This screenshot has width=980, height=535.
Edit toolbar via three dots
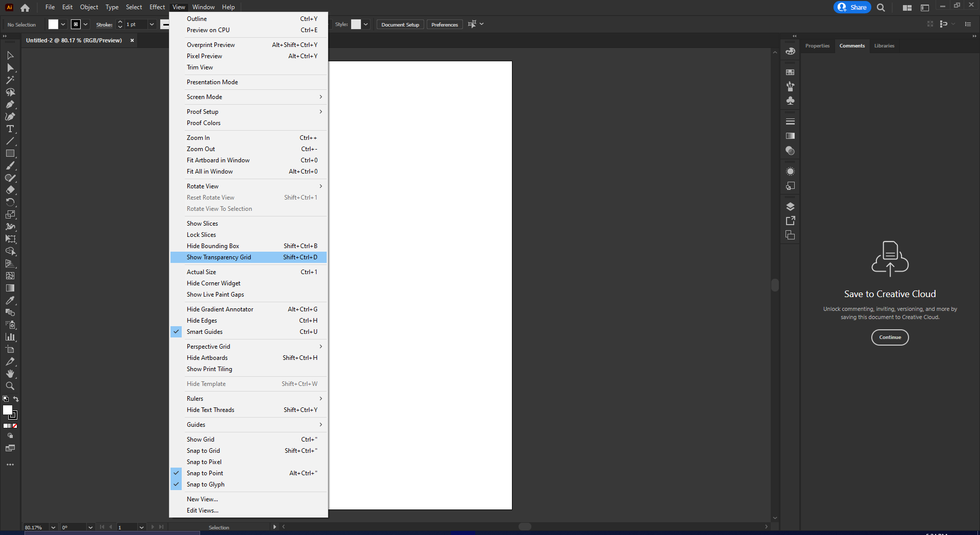pyautogui.click(x=10, y=465)
